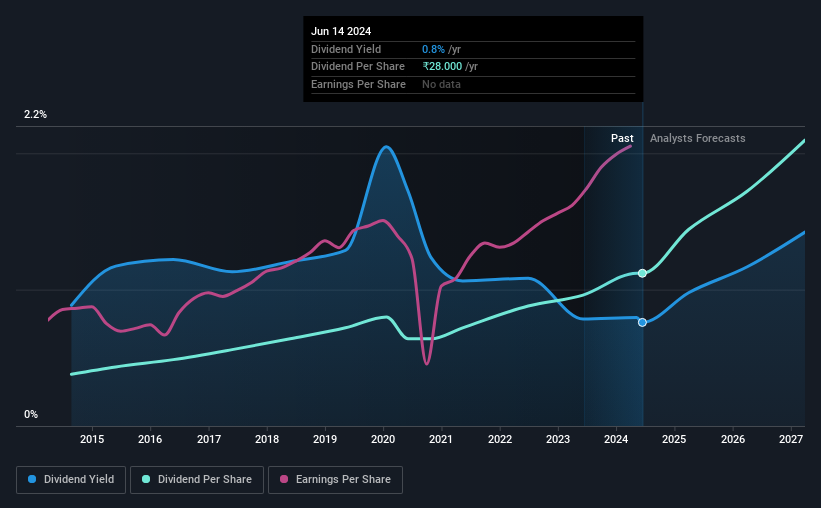Image resolution: width=821 pixels, height=508 pixels.
Task: Click the 2022 x-axis label
Action: coord(500,439)
